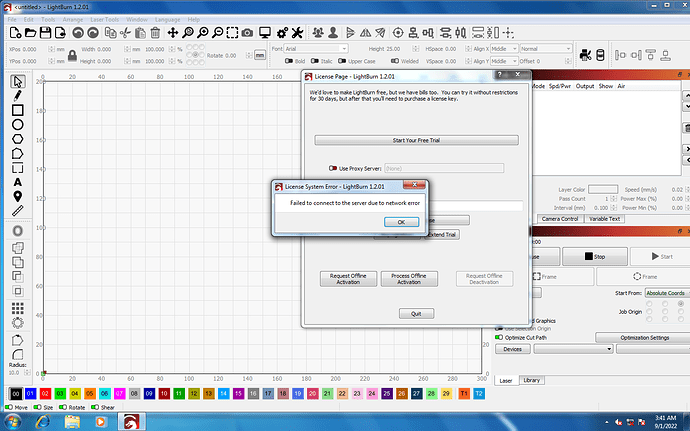The height and width of the screenshot is (431, 690).
Task: Switch to the Variable Text tab
Action: click(x=604, y=219)
